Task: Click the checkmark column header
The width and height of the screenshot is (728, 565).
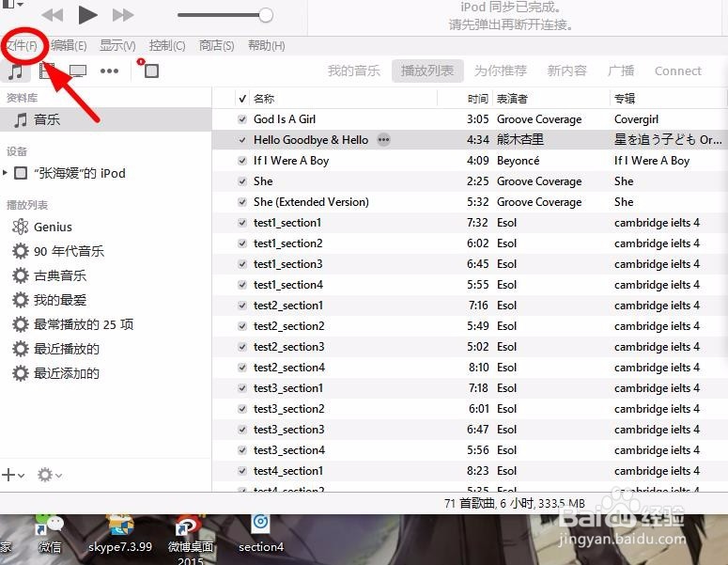Action: point(242,99)
